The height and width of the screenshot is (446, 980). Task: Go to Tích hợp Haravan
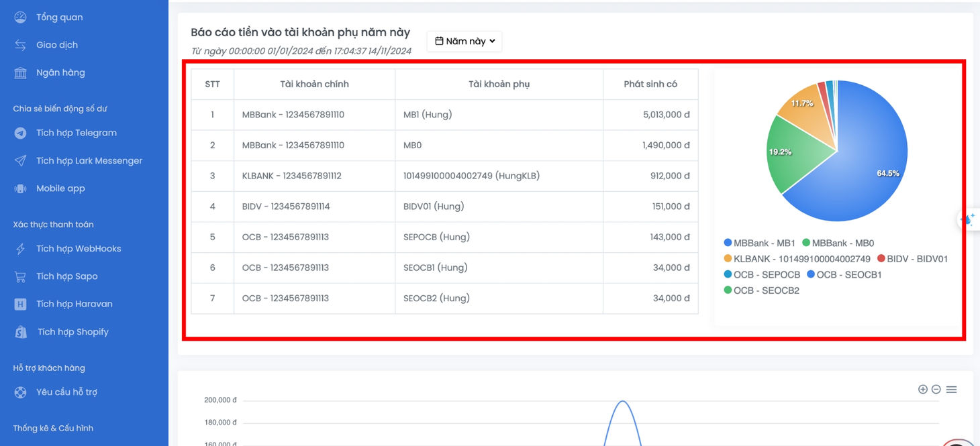[75, 304]
